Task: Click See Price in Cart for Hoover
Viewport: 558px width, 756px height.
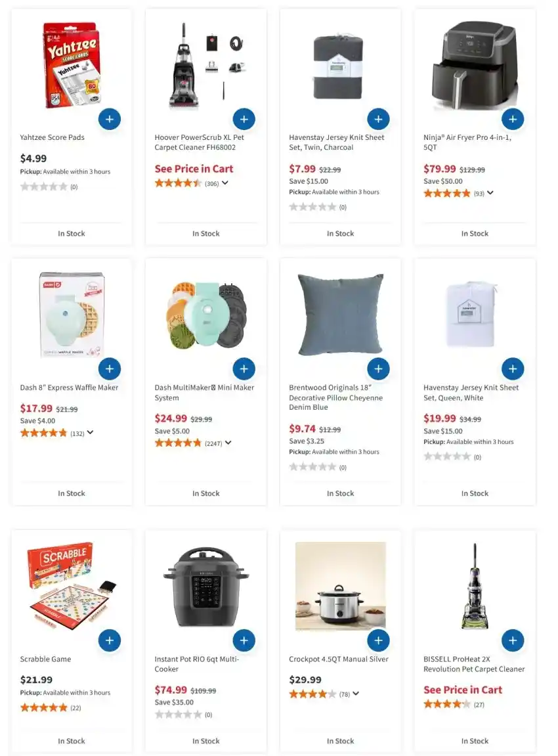Action: pos(194,169)
